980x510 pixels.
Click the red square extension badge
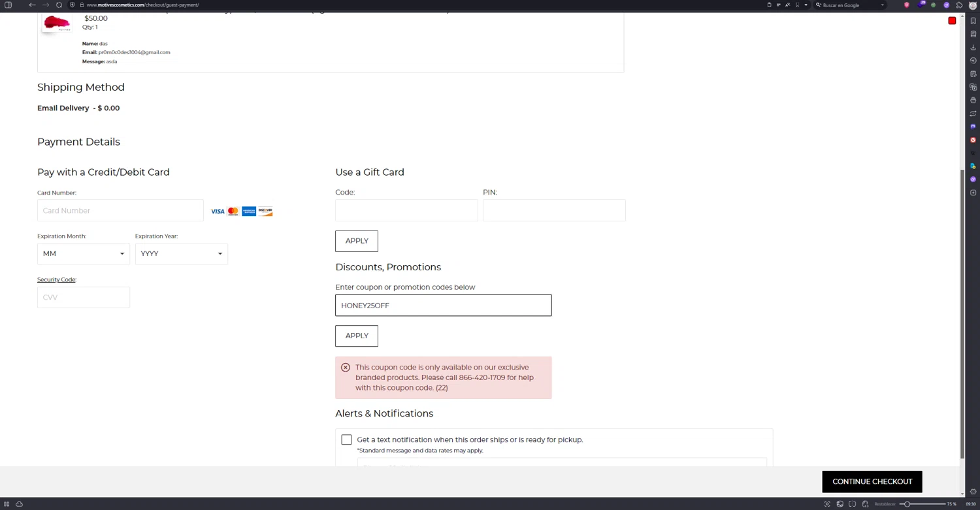click(x=952, y=21)
